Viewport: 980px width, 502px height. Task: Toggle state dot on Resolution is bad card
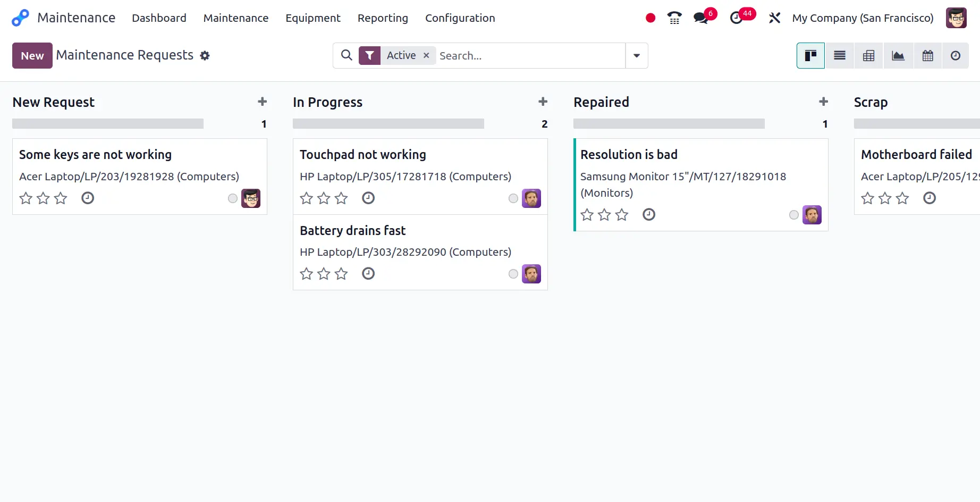794,215
